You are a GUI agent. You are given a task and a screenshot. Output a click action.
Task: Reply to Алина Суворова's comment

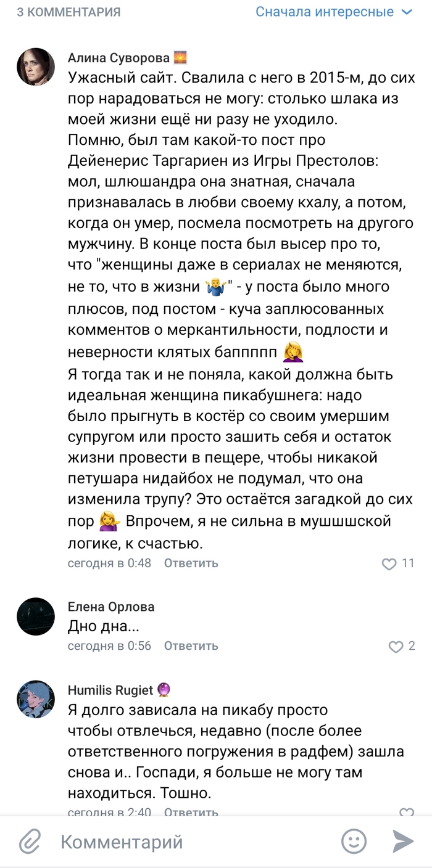coord(191,563)
